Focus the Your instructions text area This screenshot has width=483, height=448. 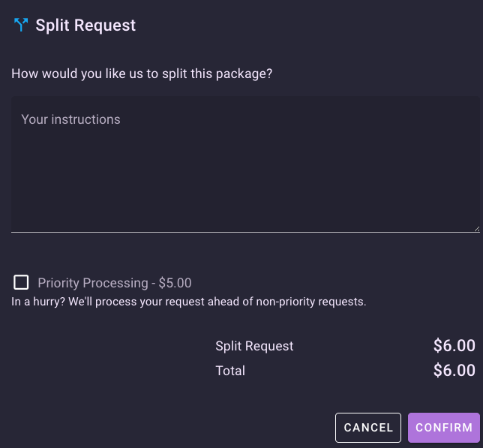(x=245, y=164)
